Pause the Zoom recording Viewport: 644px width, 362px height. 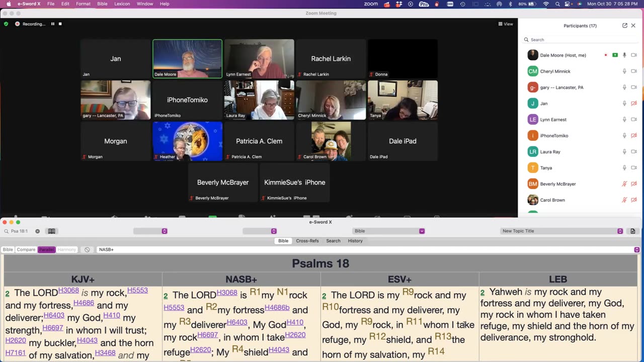coord(53,24)
